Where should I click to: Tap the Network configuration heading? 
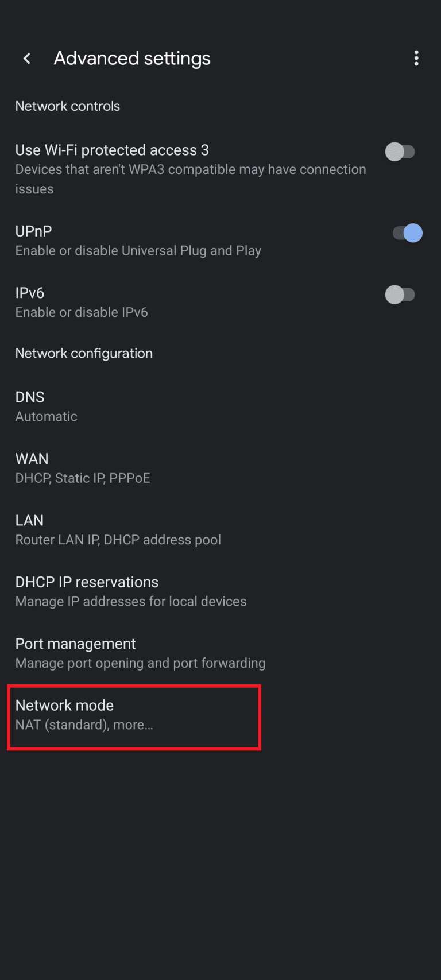tap(84, 353)
